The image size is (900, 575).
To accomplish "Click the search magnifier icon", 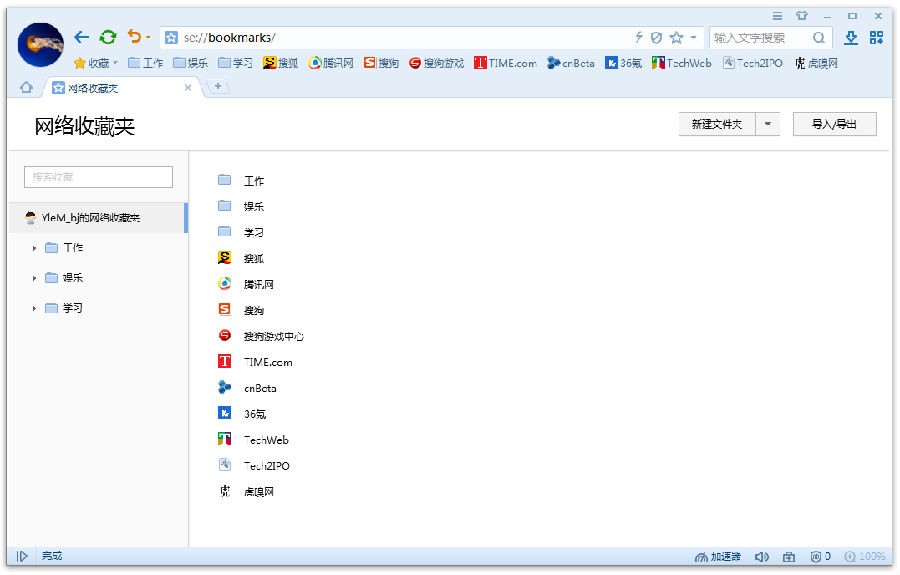I will click(818, 38).
